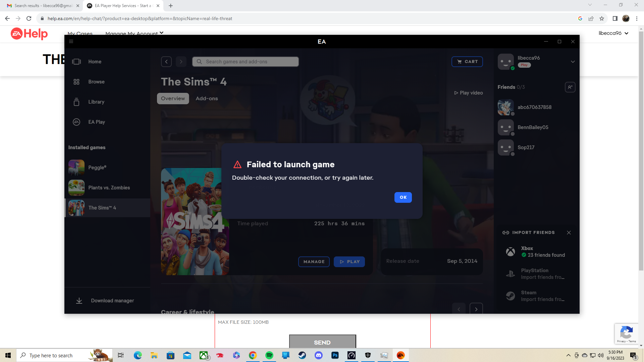Click the carousel next arrow near Career & lifestyle
The width and height of the screenshot is (644, 362).
click(476, 309)
